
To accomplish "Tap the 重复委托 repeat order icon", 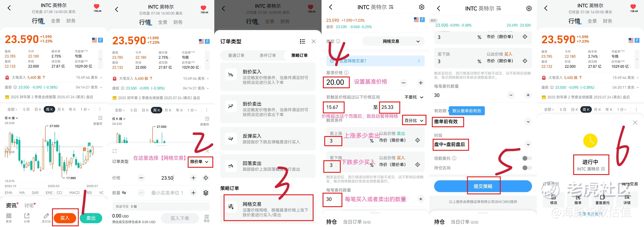I will click(x=602, y=197).
